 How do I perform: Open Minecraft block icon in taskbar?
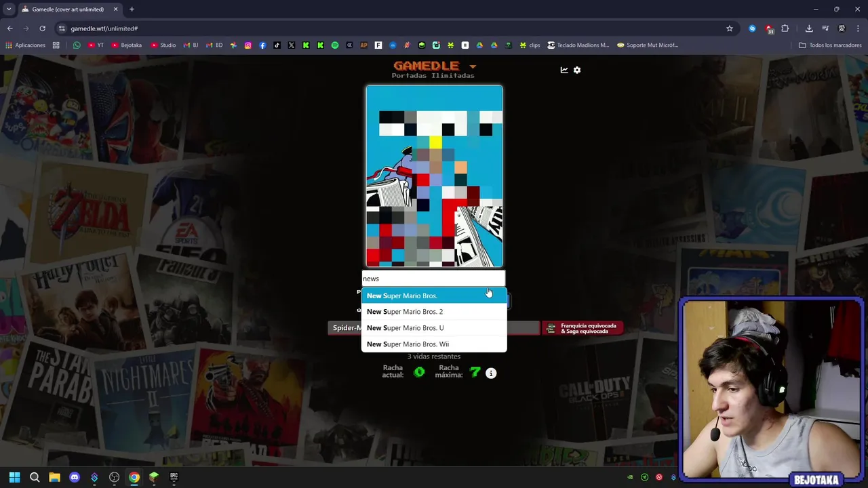point(154,477)
